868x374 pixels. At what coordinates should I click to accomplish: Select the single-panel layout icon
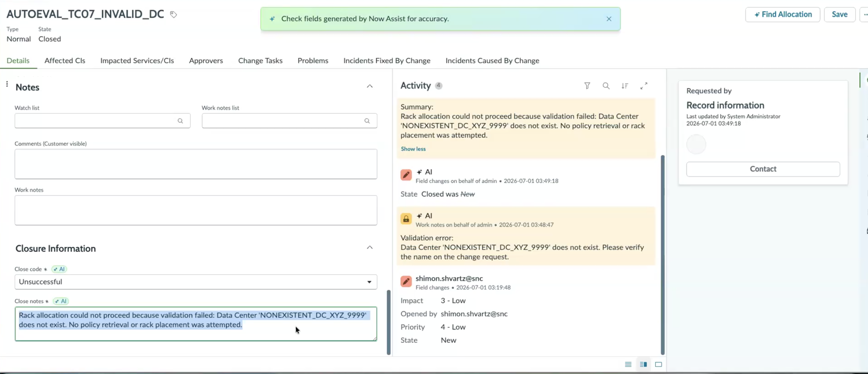(658, 365)
